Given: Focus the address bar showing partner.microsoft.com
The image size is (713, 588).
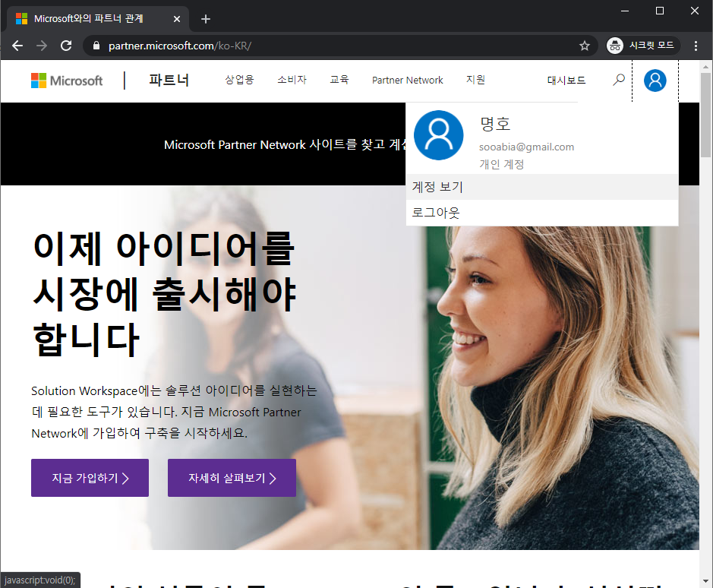Looking at the screenshot, I should (341, 46).
